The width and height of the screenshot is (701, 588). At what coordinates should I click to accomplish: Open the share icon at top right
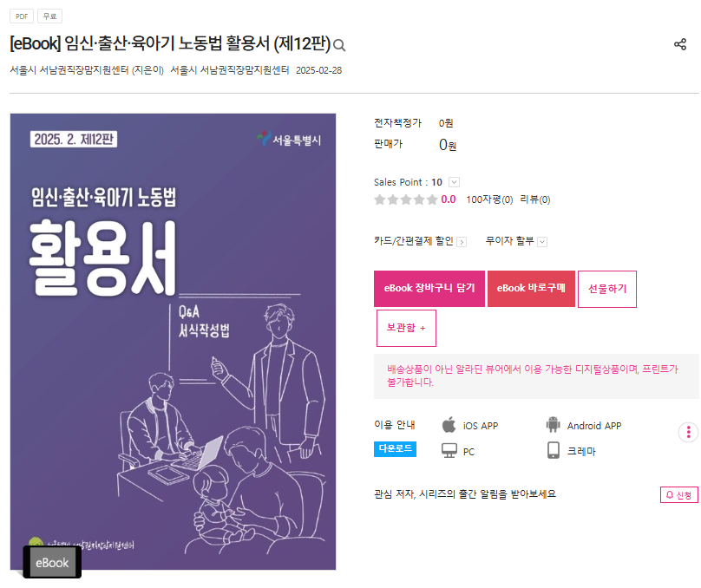(x=680, y=44)
